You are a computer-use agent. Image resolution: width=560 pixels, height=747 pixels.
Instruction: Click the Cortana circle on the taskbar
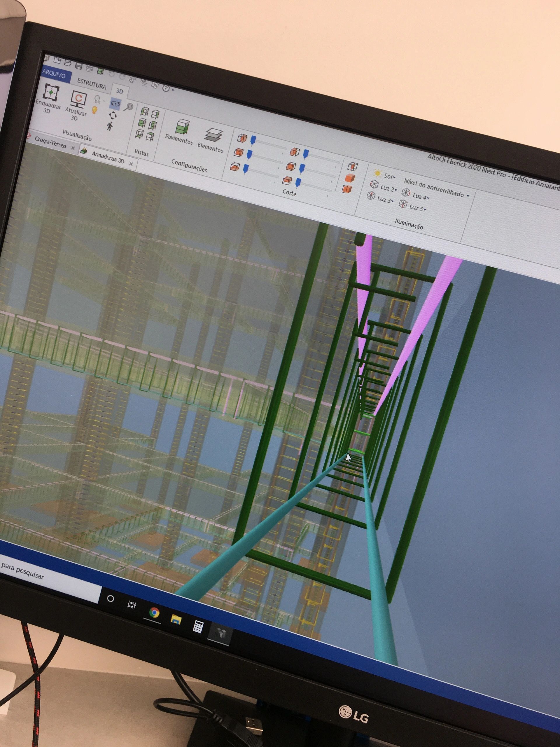coord(110,599)
